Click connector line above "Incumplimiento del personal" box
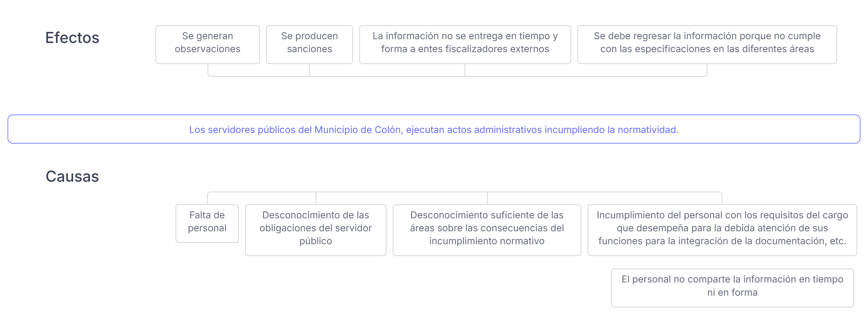868x333 pixels. 722,198
